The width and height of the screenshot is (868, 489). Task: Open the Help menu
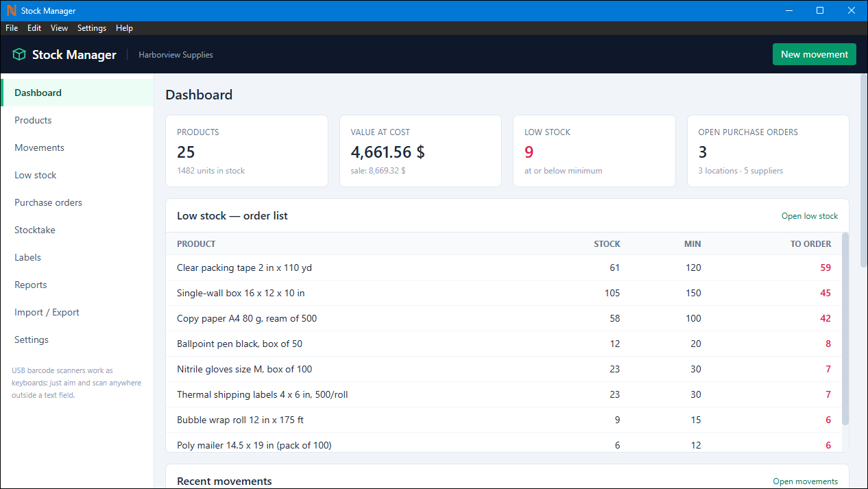coord(124,28)
